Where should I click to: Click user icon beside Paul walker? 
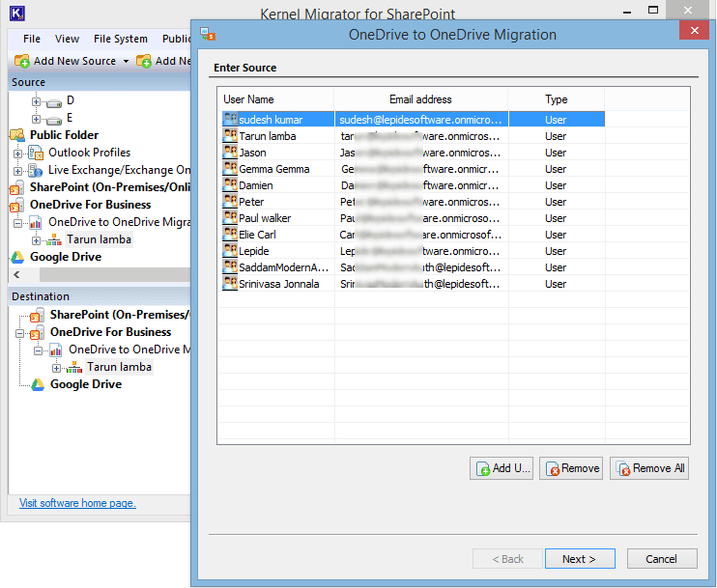pos(230,218)
